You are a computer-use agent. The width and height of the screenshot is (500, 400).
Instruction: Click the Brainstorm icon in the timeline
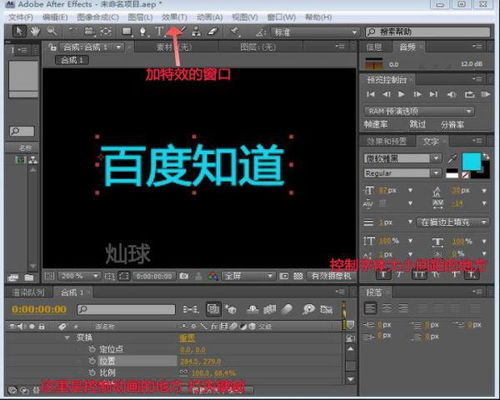tap(309, 310)
